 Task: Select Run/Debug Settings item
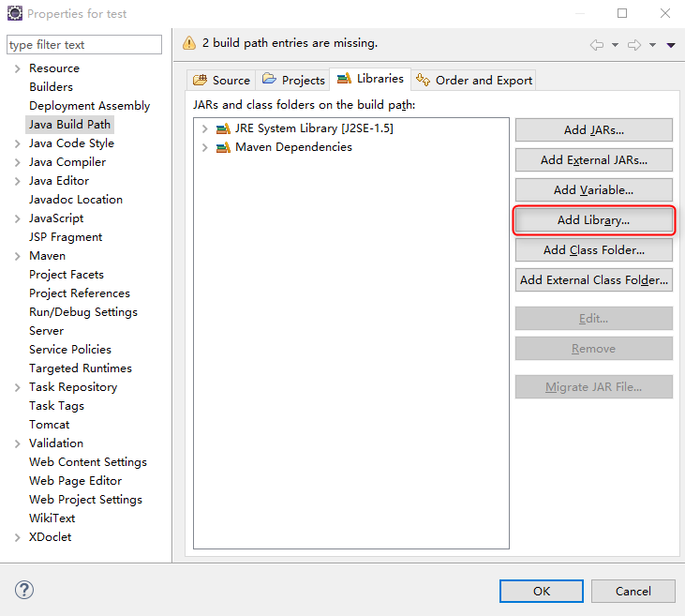point(83,312)
